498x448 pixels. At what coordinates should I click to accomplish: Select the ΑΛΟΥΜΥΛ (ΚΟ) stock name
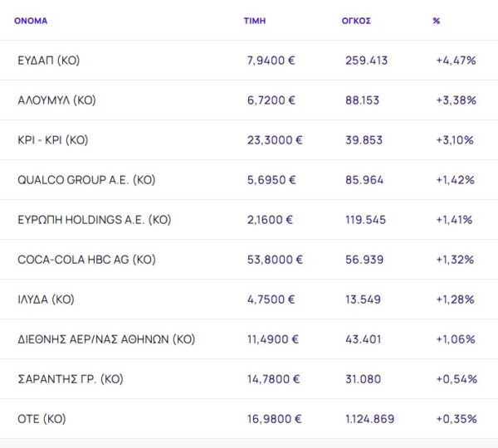pyautogui.click(x=56, y=100)
